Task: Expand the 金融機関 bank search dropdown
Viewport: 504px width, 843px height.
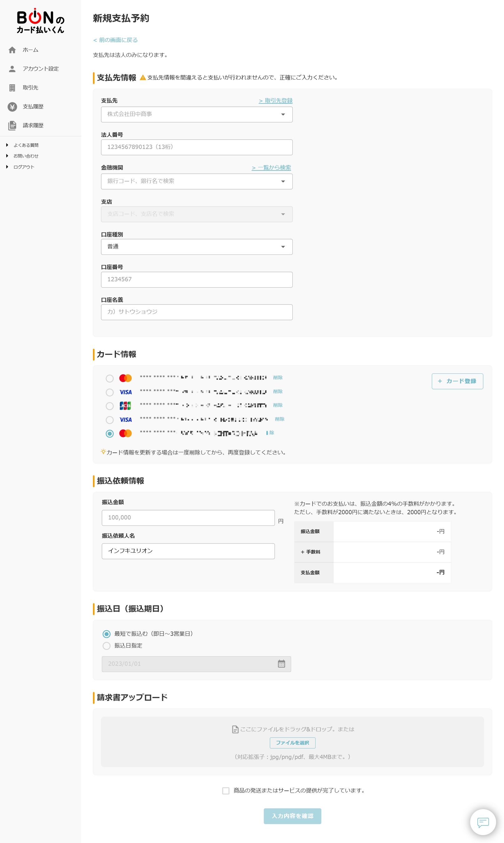Action: pos(197,181)
